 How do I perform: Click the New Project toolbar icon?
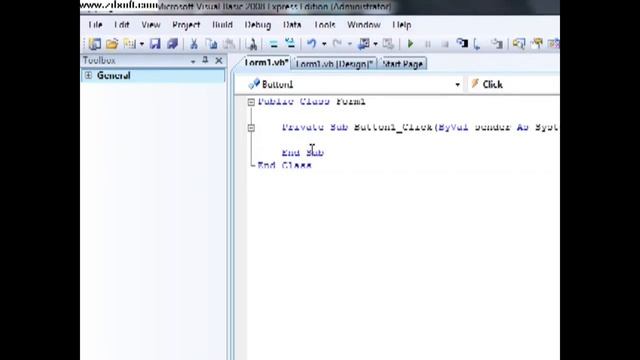coord(95,44)
